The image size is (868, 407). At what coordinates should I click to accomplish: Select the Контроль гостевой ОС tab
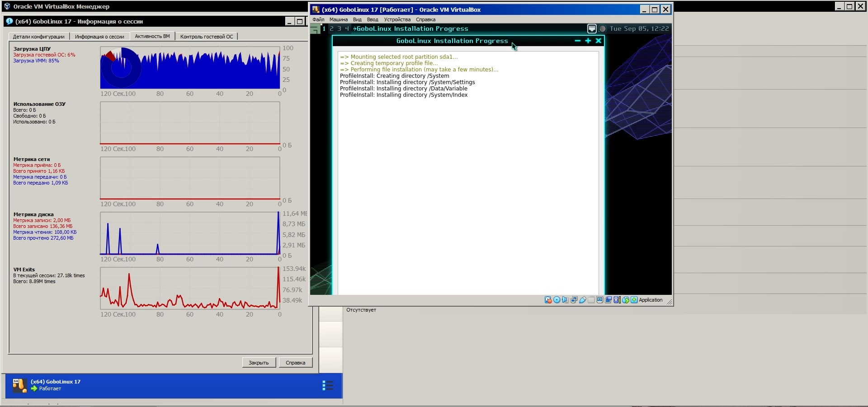[x=207, y=37]
